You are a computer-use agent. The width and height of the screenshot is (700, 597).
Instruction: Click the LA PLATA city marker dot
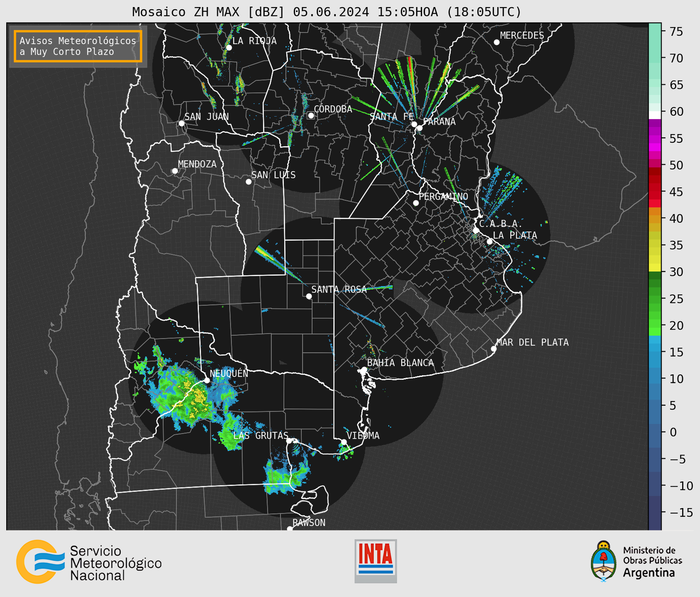click(490, 242)
